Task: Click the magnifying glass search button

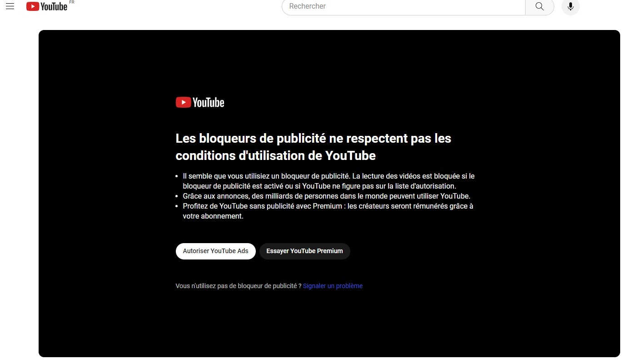Action: click(x=540, y=6)
